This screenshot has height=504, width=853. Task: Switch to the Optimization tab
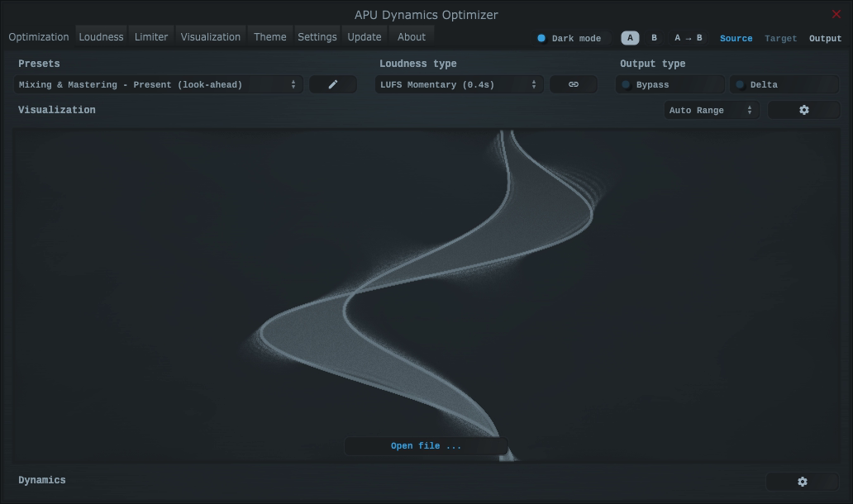click(x=39, y=37)
